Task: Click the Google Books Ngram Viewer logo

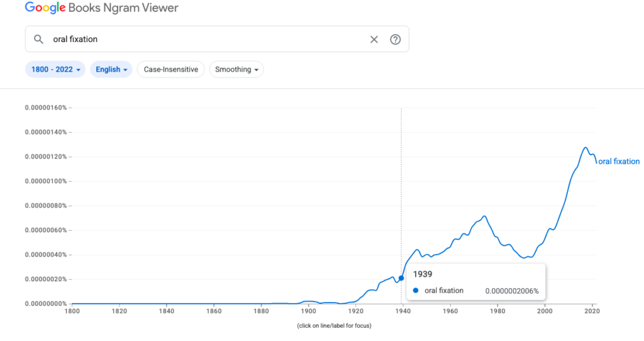Action: point(101,8)
